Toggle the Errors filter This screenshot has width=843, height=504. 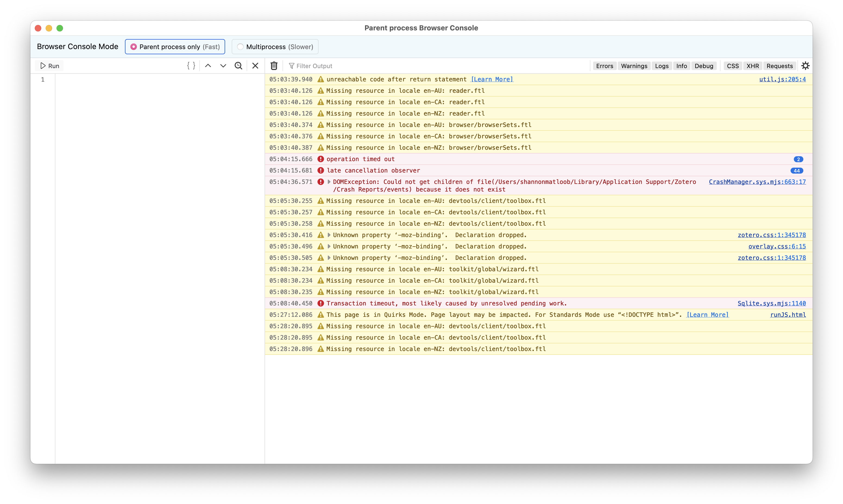pyautogui.click(x=604, y=66)
